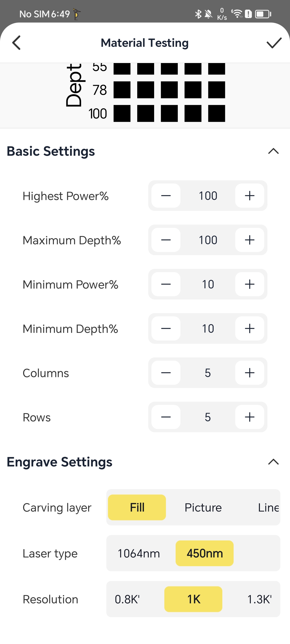Screen dimensions: 290x644
Task: Increase Minimum Power% with plus icon
Action: pos(249,284)
